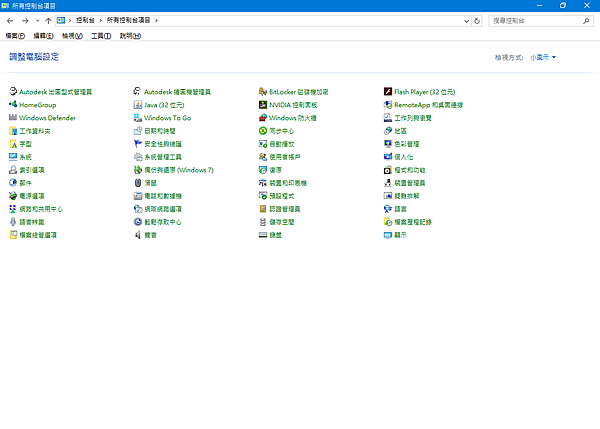Open the 電話和數據機 link

tap(163, 196)
